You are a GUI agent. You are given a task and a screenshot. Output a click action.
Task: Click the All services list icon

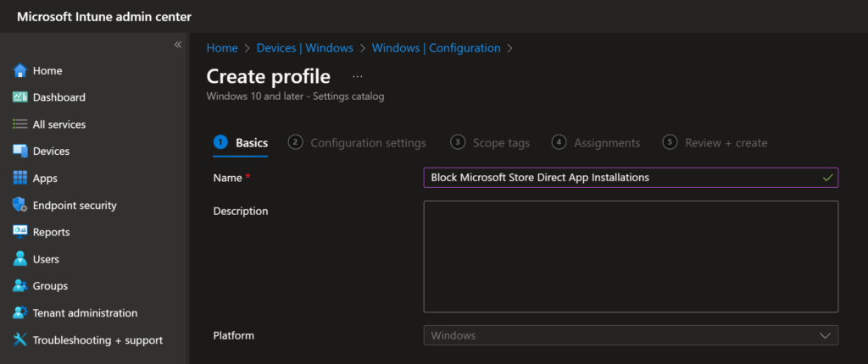(20, 124)
